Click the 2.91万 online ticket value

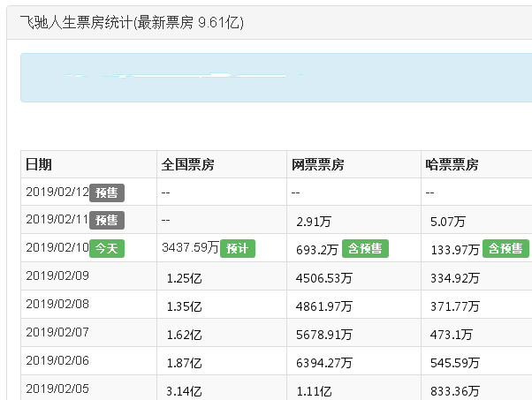314,222
